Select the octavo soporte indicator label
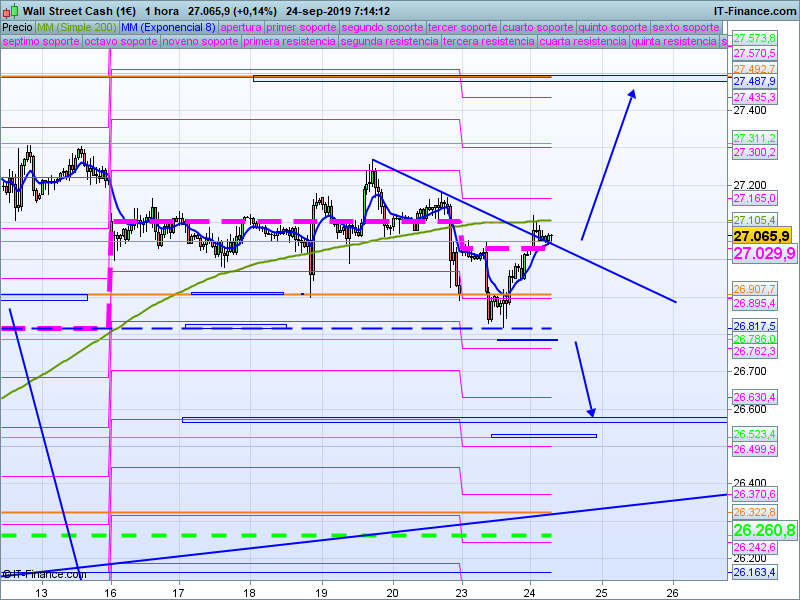This screenshot has width=800, height=600. click(120, 42)
